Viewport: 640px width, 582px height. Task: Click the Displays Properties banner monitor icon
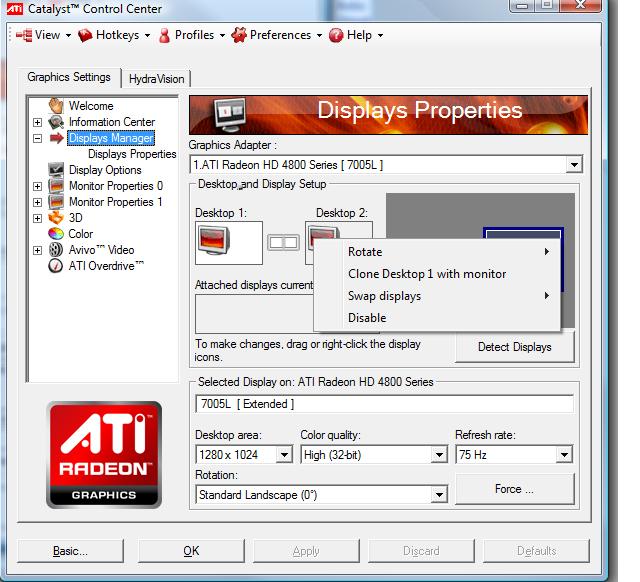(230, 115)
